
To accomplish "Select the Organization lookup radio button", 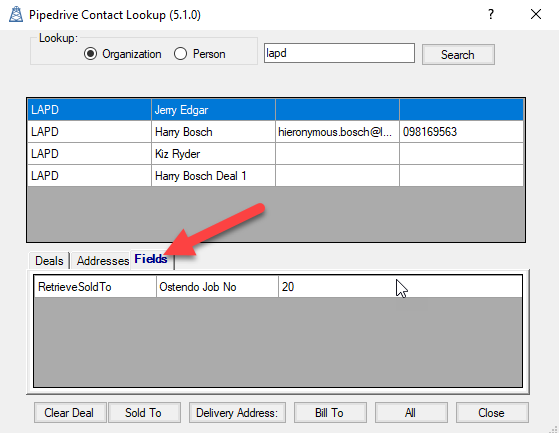I will tap(91, 54).
